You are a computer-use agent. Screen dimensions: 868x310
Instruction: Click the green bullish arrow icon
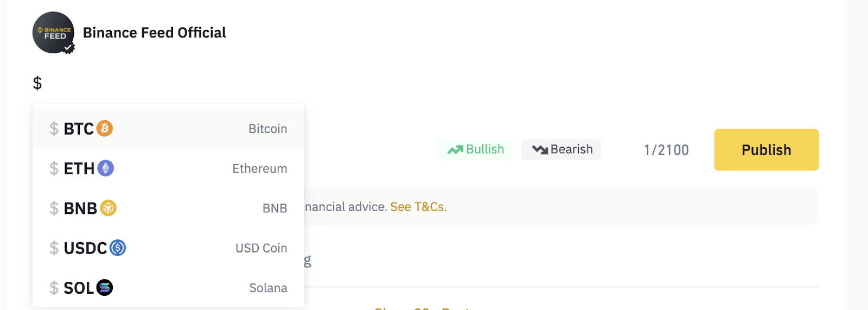click(455, 149)
